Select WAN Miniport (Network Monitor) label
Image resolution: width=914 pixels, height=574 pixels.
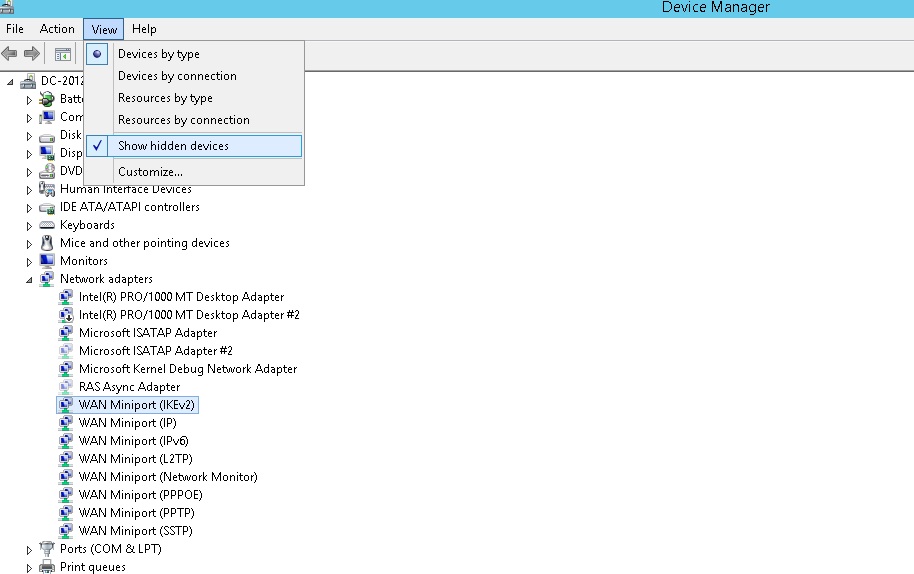pos(168,477)
